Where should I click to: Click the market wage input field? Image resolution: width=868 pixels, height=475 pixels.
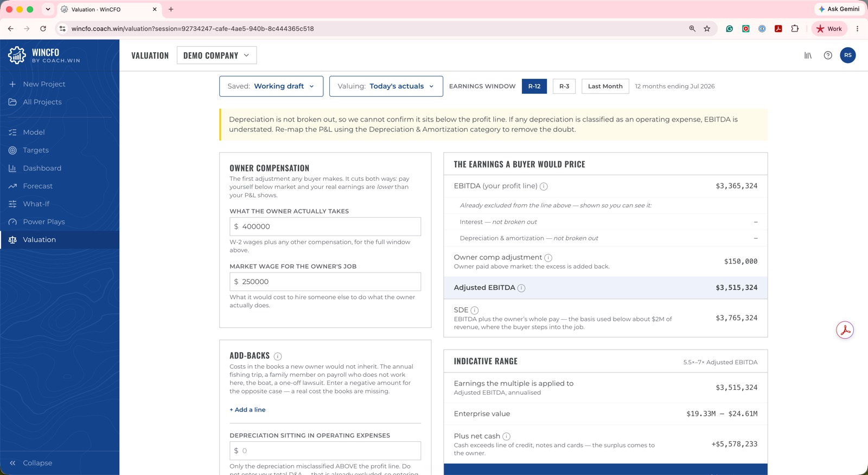pos(325,282)
